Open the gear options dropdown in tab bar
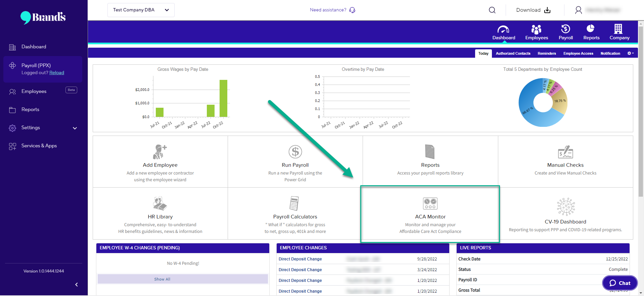This screenshot has height=296, width=644. 631,53
